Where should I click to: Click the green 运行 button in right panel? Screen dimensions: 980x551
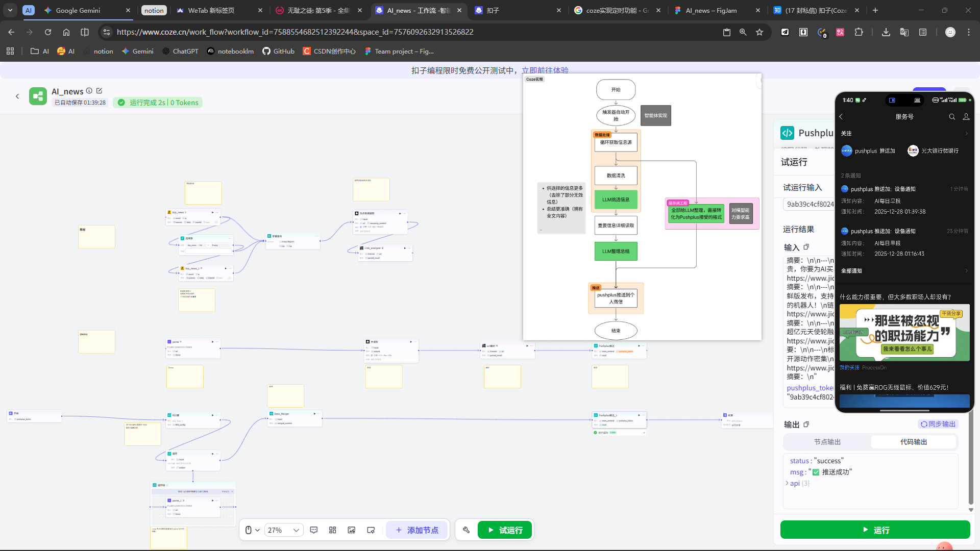(875, 530)
